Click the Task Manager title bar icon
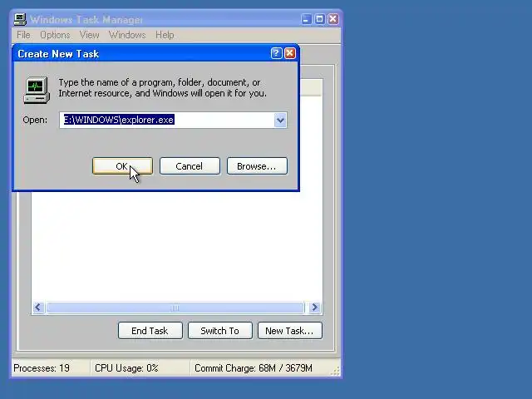 pos(20,19)
